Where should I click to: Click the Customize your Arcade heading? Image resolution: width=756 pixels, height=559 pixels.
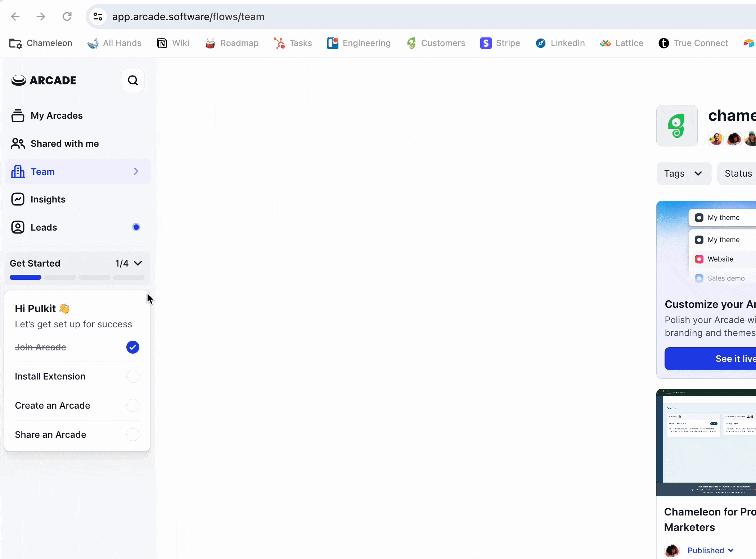click(x=710, y=304)
